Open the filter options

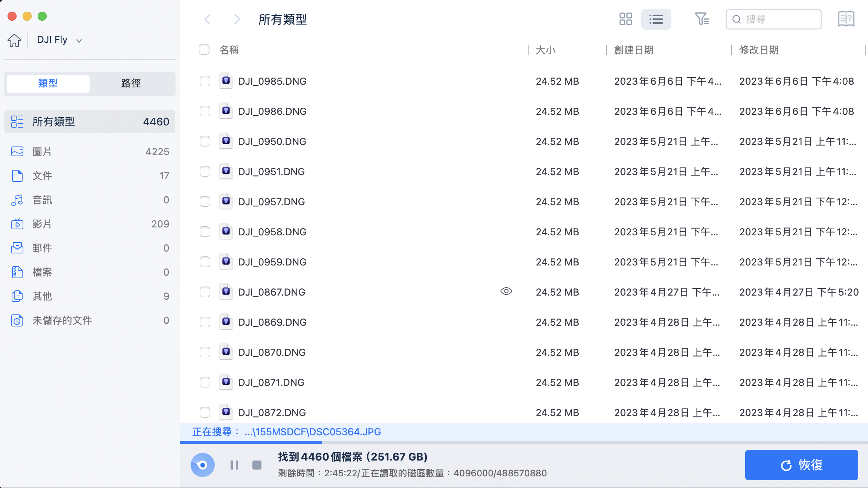[x=702, y=19]
